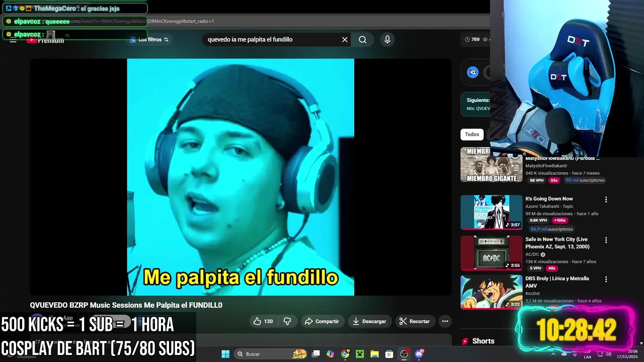Viewport: 644px width, 362px height.
Task: Open Minecraft from the taskbar
Action: 360,354
